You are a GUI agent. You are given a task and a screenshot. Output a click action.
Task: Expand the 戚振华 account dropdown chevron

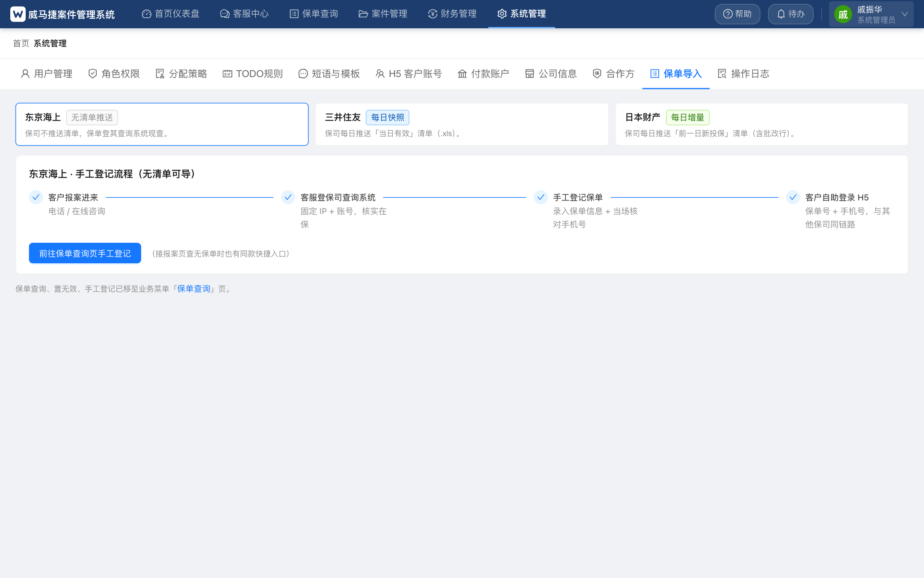[x=905, y=14]
